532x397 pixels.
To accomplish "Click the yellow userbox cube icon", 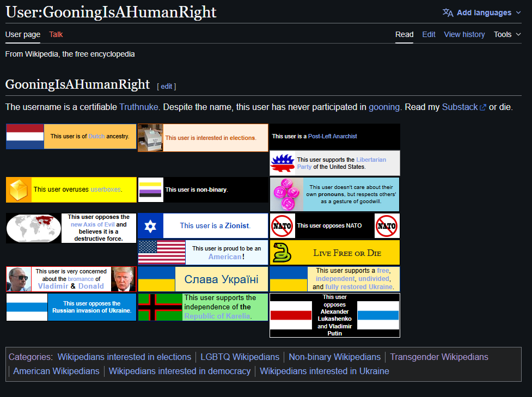I will click(x=19, y=190).
